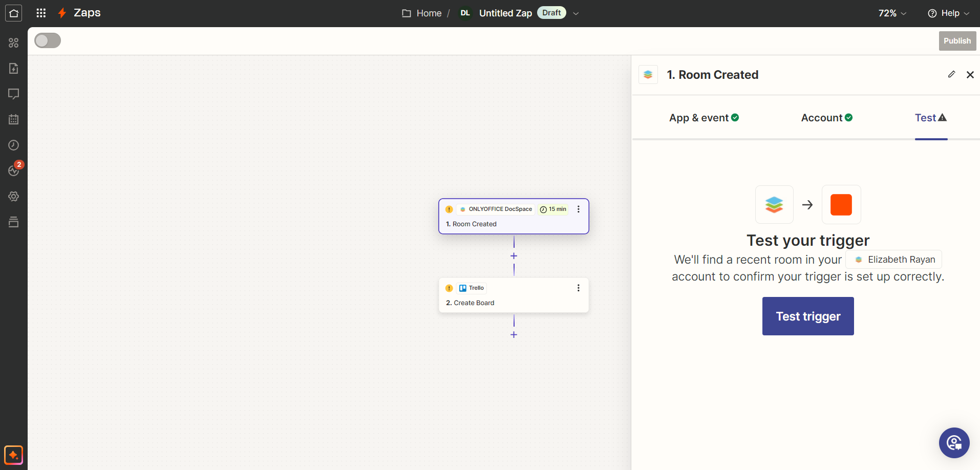
Task: Open the activity icon with badge 2
Action: coord(14,170)
